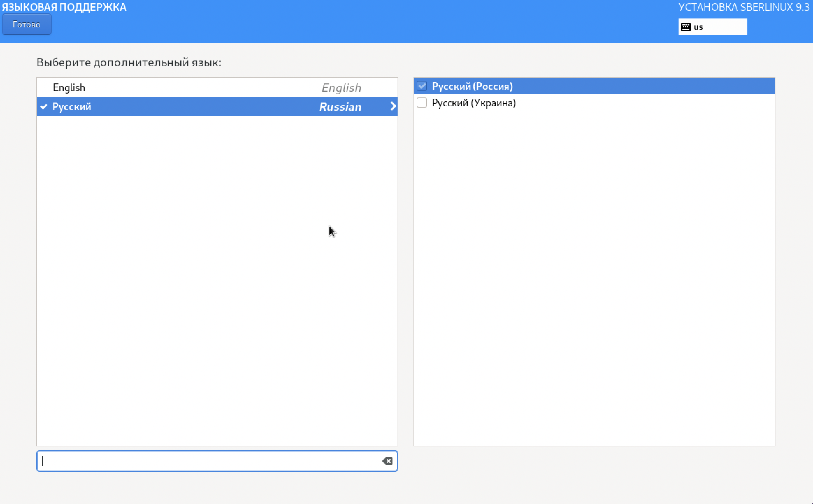Clear search with the backspace icon
Screen dimensions: 813x504
tap(387, 461)
